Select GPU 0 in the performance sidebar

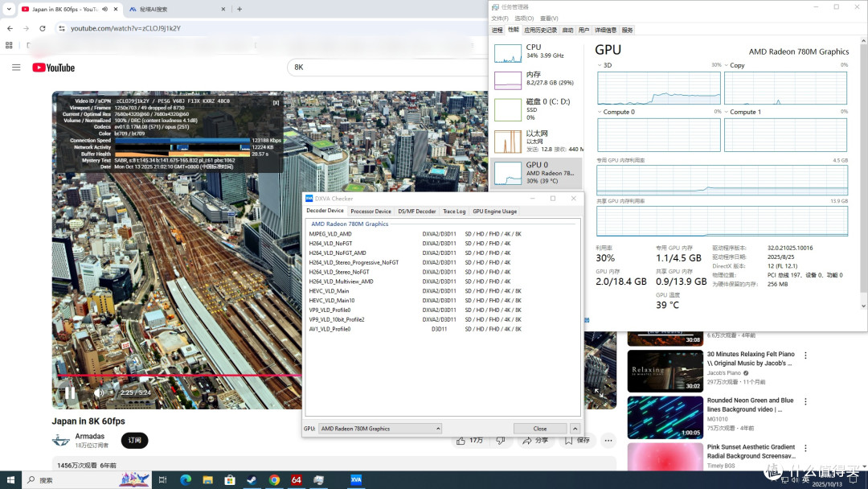click(x=536, y=173)
